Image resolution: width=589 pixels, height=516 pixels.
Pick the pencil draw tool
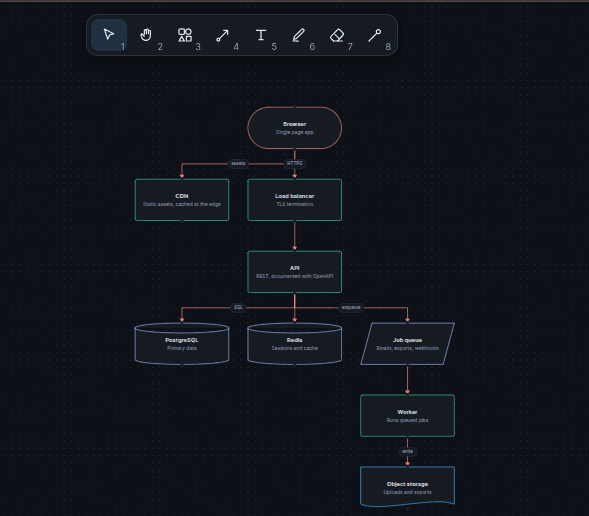point(299,35)
